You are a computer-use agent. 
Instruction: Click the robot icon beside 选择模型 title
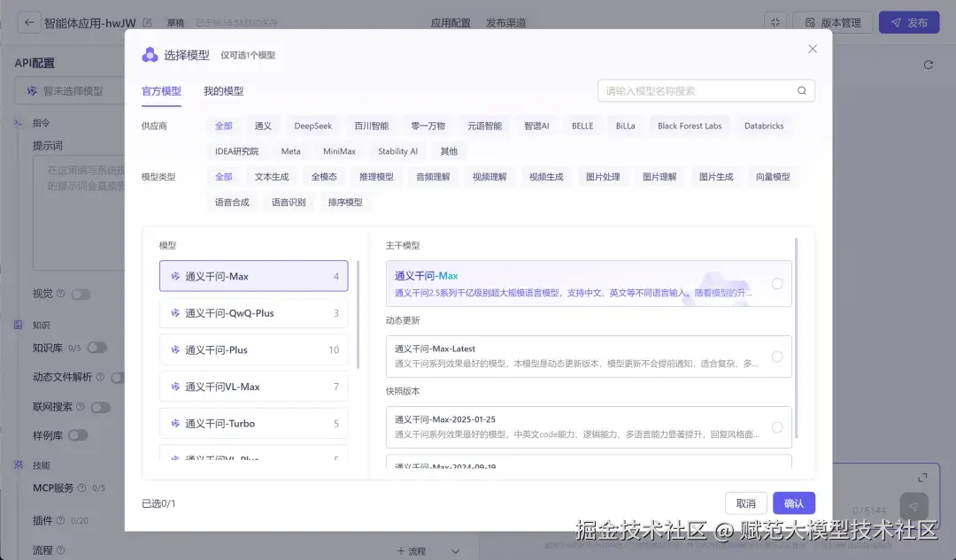click(x=150, y=54)
